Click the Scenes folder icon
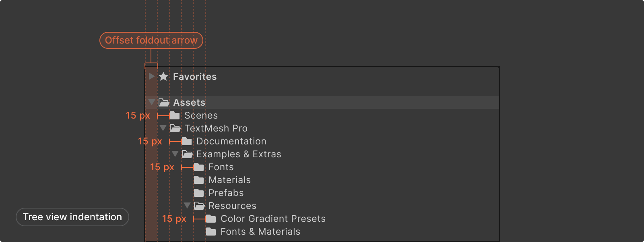The height and width of the screenshot is (242, 644). (175, 116)
